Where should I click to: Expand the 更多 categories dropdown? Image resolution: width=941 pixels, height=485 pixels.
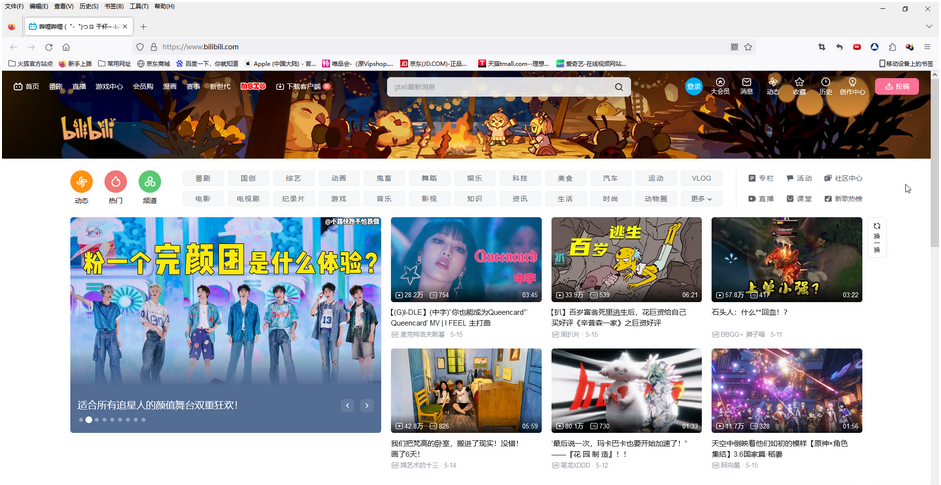(701, 199)
